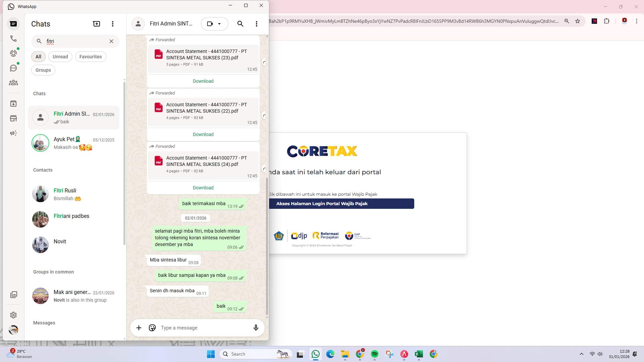The width and height of the screenshot is (644, 362).
Task: Start a video call with Fitri Admin
Action: pos(210,23)
